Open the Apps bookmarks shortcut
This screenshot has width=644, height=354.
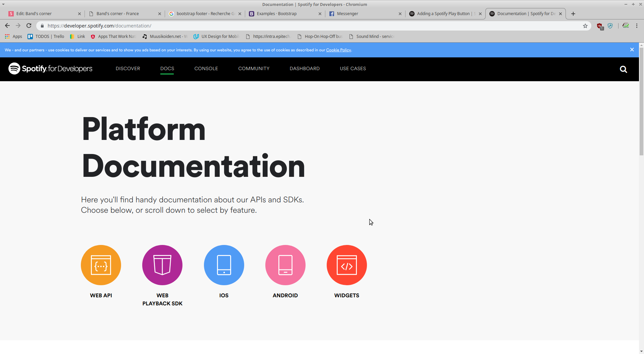[x=13, y=36]
